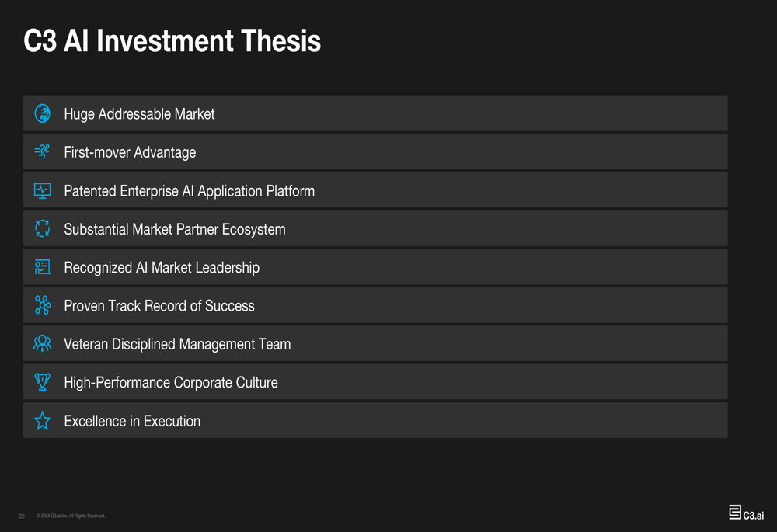Click the connected nodes Track Record icon
This screenshot has width=777, height=532.
43,305
